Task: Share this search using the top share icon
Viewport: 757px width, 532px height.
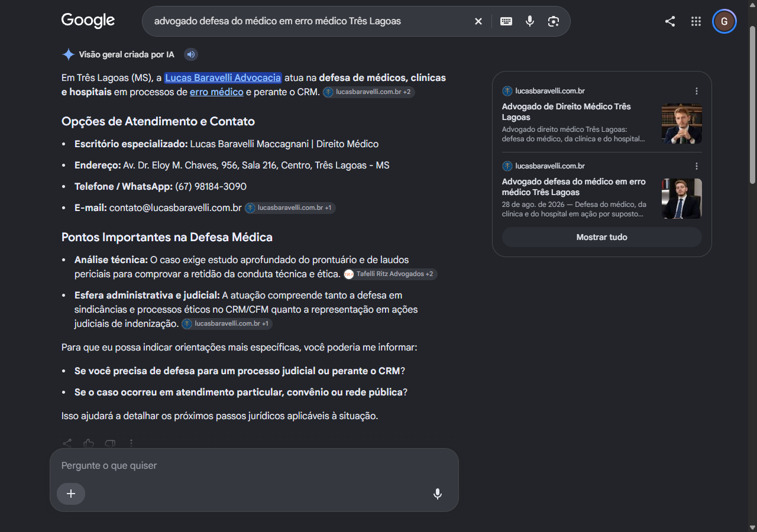Action: (x=670, y=21)
